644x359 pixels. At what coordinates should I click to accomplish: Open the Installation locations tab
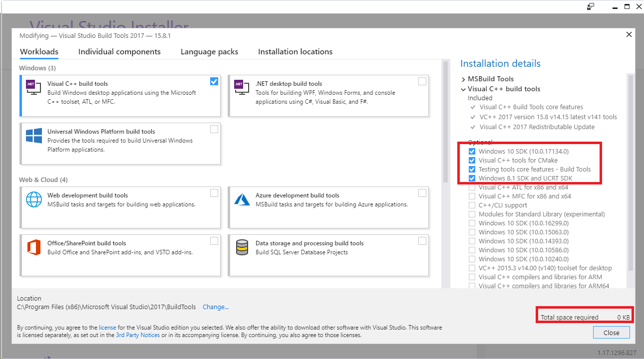coord(295,51)
